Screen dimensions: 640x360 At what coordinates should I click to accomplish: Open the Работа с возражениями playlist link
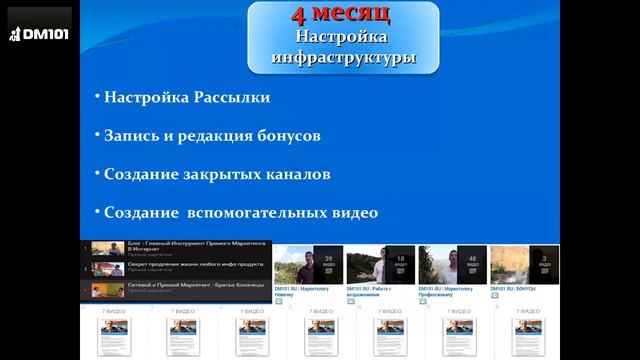(x=369, y=291)
